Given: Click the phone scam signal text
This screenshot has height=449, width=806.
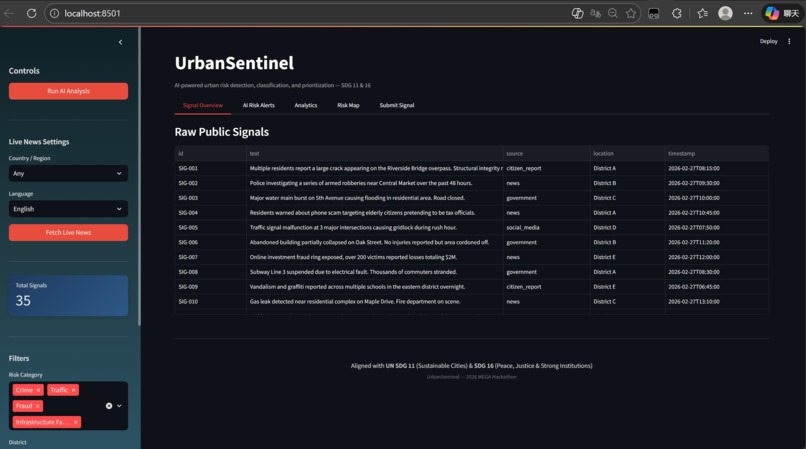Looking at the screenshot, I should point(362,212).
